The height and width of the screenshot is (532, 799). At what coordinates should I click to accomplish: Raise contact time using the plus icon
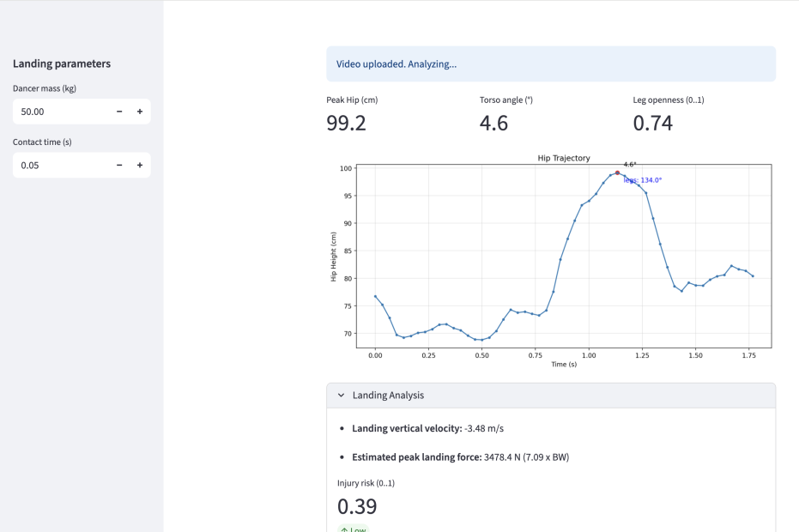click(139, 165)
